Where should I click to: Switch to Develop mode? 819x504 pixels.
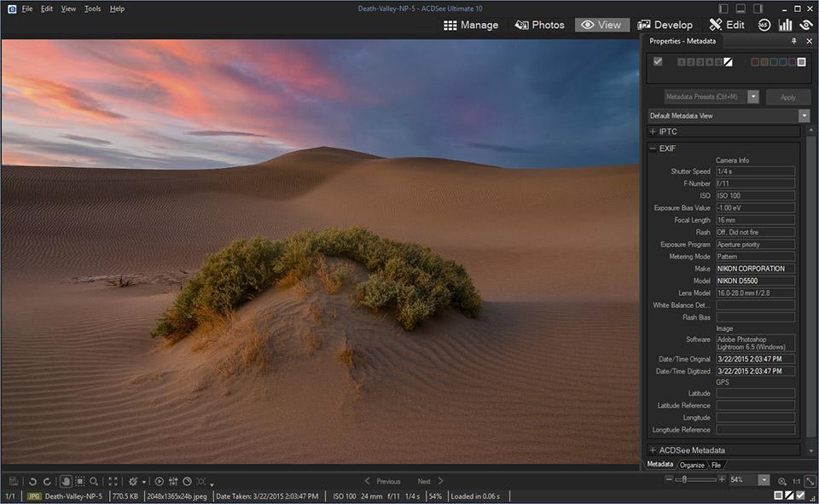(665, 25)
